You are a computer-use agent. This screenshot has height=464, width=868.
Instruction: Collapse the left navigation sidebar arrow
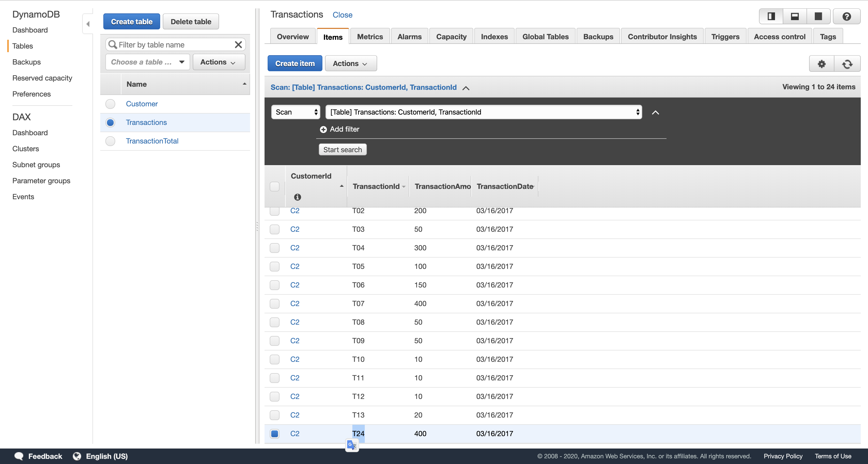(88, 24)
